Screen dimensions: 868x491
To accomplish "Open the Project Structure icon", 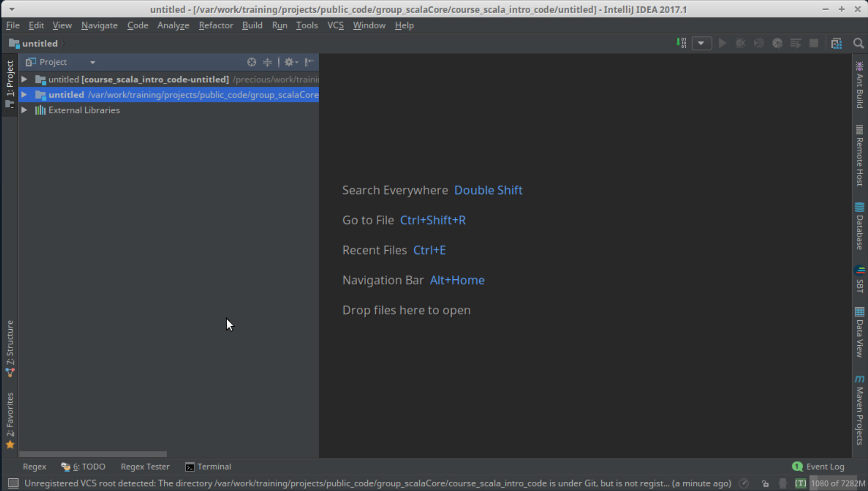I will 837,43.
